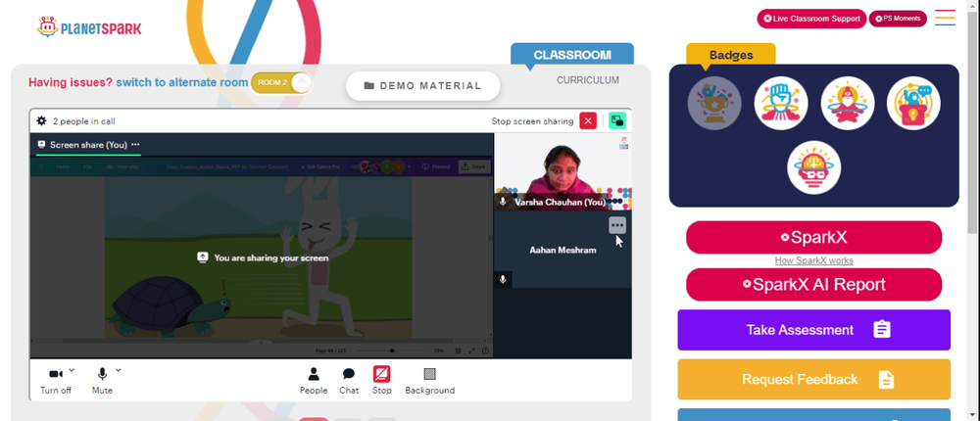Image resolution: width=980 pixels, height=421 pixels.
Task: Mute the microphone
Action: click(x=102, y=381)
